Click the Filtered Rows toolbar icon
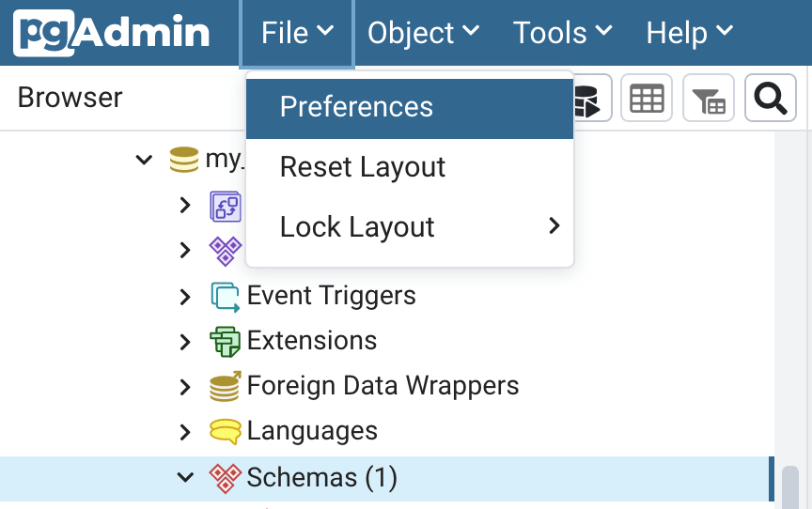Viewport: 812px width, 509px height. [x=708, y=98]
